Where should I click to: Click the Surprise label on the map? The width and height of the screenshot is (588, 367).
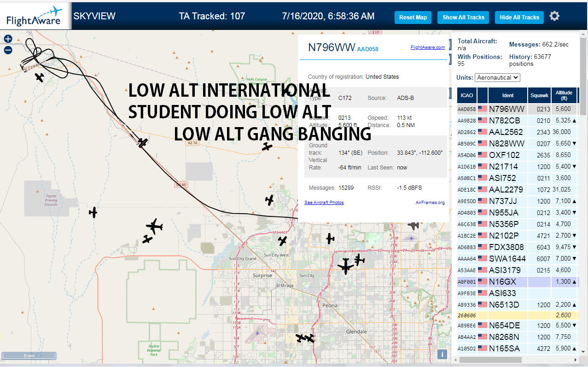[x=262, y=275]
